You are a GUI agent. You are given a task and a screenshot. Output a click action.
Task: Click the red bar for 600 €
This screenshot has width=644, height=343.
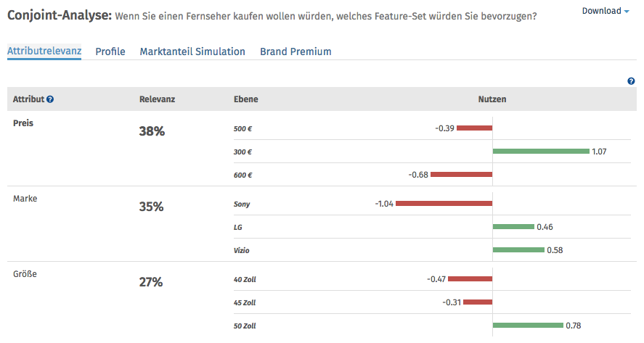pos(461,174)
